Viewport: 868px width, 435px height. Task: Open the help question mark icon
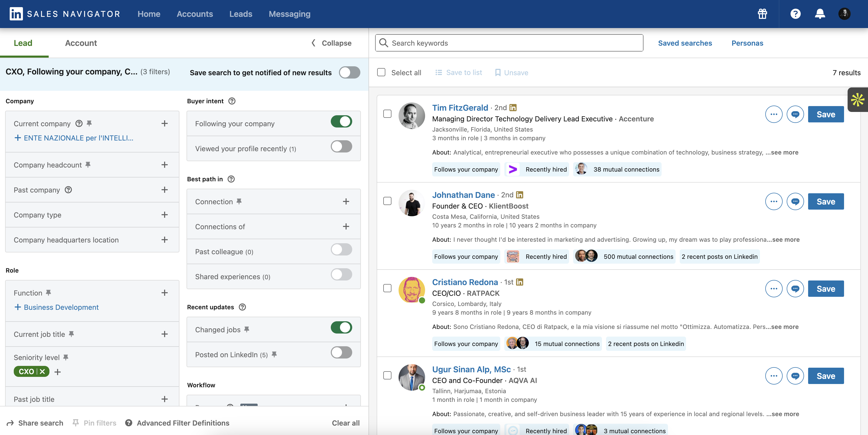point(795,14)
